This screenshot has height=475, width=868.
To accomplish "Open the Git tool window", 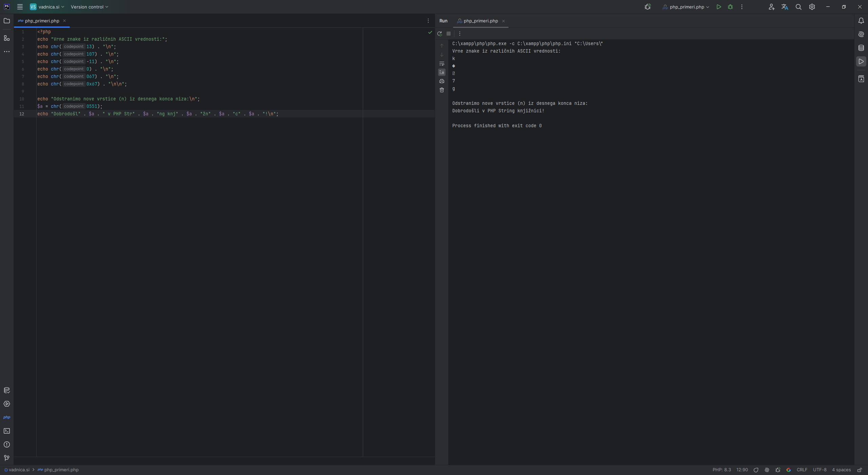I will 7,458.
